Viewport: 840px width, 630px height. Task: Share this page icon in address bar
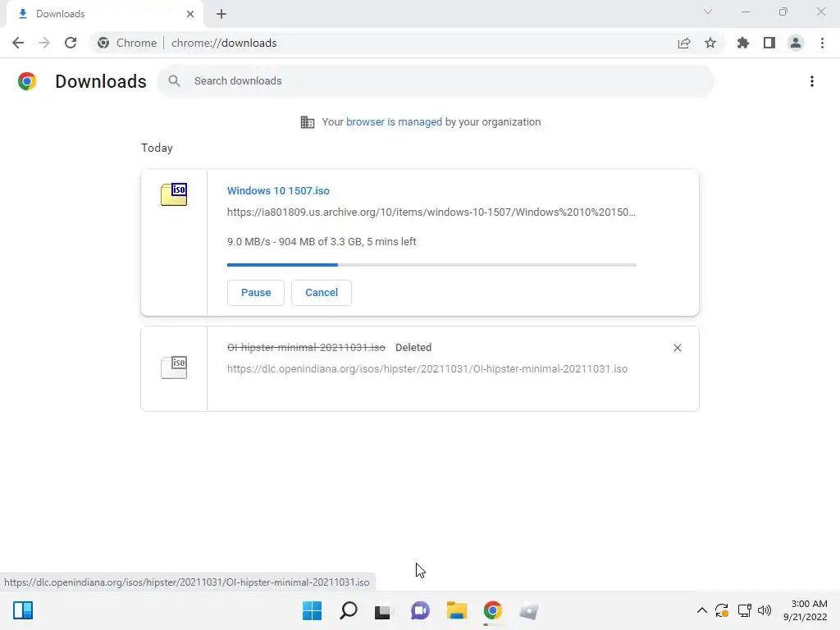(684, 43)
